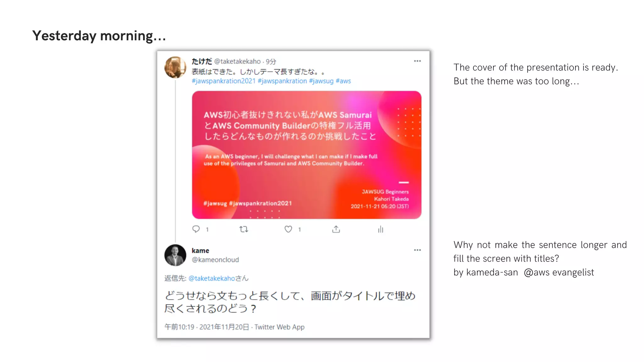Open the @kameoncloud handle
This screenshot has height=362, width=644.
pyautogui.click(x=215, y=260)
